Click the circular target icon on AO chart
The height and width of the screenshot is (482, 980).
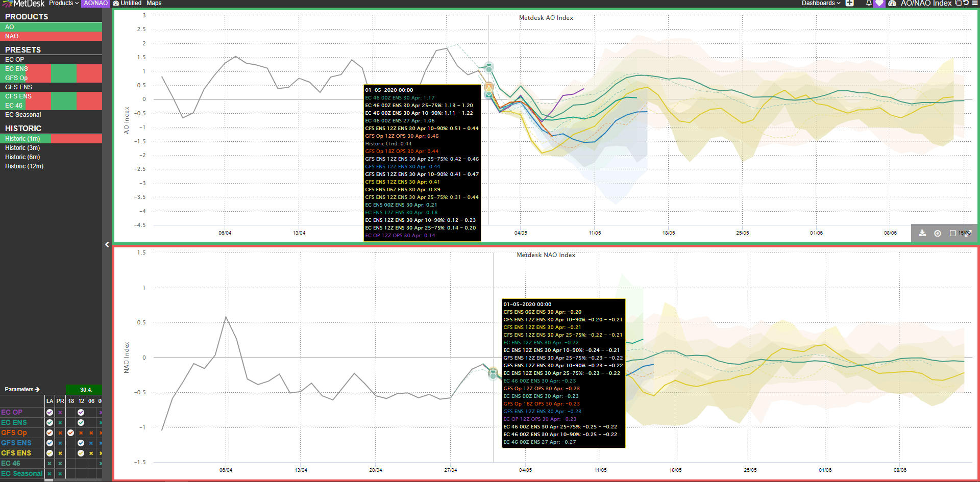[x=938, y=233]
